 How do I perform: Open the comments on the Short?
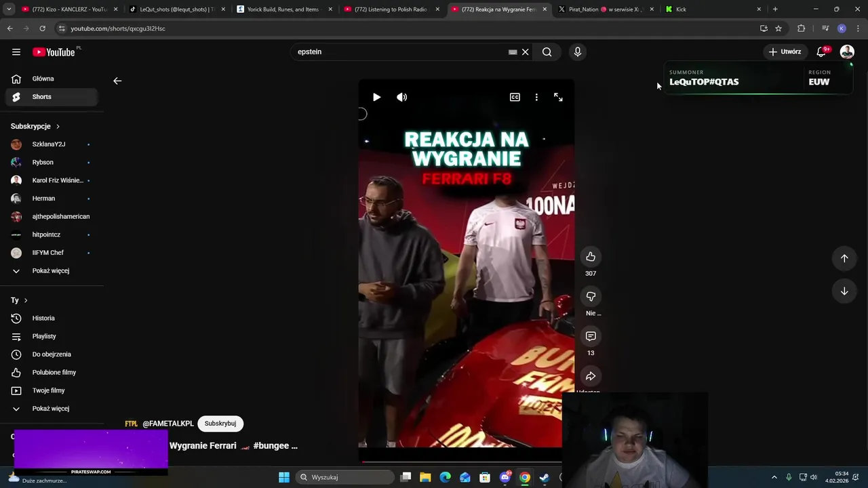[591, 336]
